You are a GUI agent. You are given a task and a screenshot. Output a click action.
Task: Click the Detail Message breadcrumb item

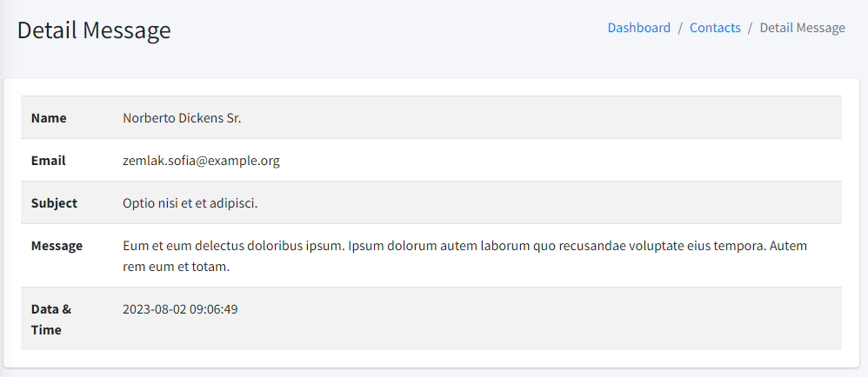tap(802, 28)
